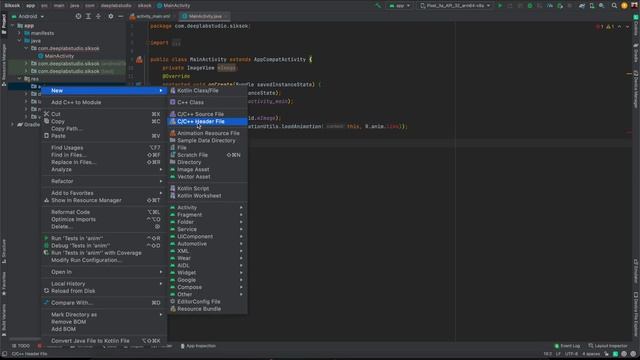The height and width of the screenshot is (360, 640).
Task: Open the Gradle side tool window
Action: coord(636,54)
